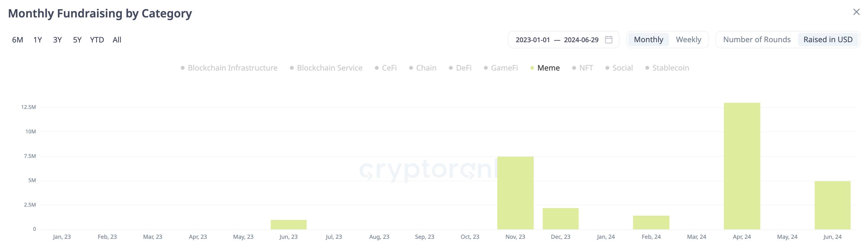Toggle the CeFi legend item
This screenshot has height=245, width=868.
coord(386,68)
